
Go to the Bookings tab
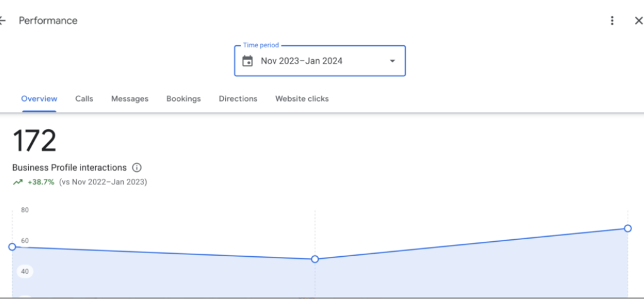coord(184,99)
